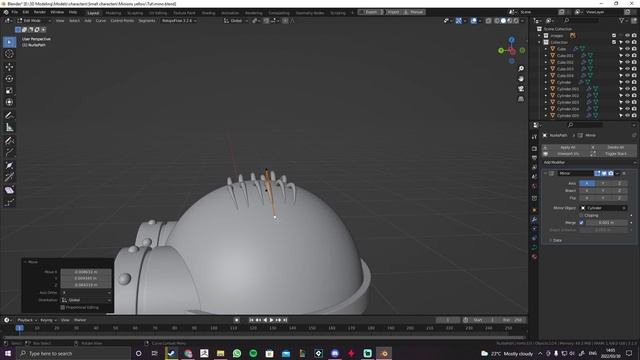Toggle modifier show in edit mode icon
Screen dimensions: 640x360
(x=598, y=173)
